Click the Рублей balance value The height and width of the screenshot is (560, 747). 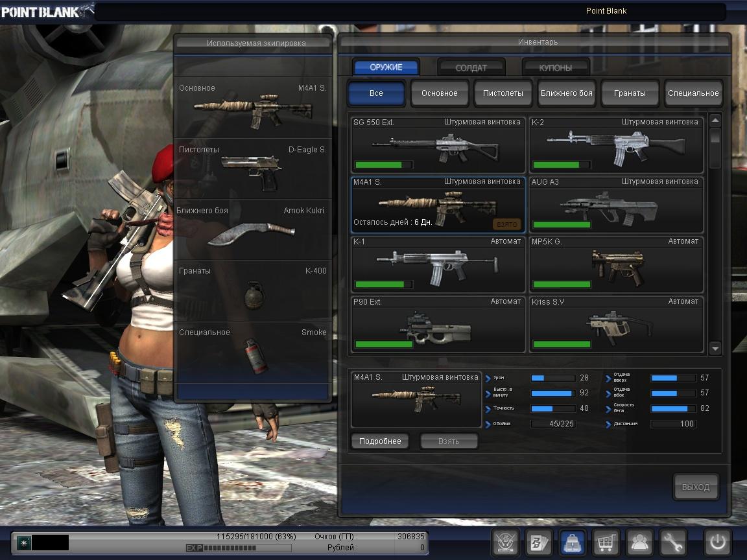click(x=422, y=548)
